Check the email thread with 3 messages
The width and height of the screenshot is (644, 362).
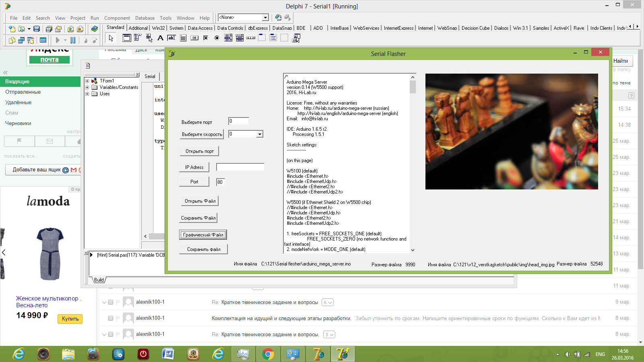pyautogui.click(x=111, y=334)
